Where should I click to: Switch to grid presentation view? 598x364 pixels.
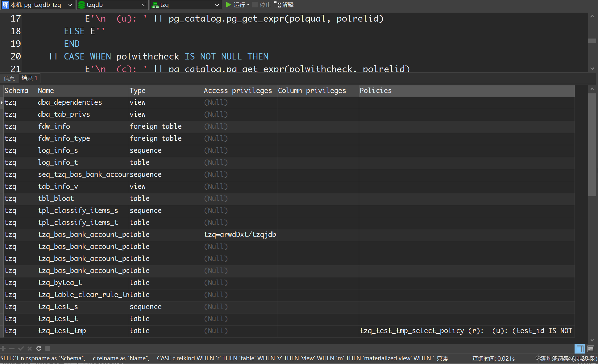[580, 348]
